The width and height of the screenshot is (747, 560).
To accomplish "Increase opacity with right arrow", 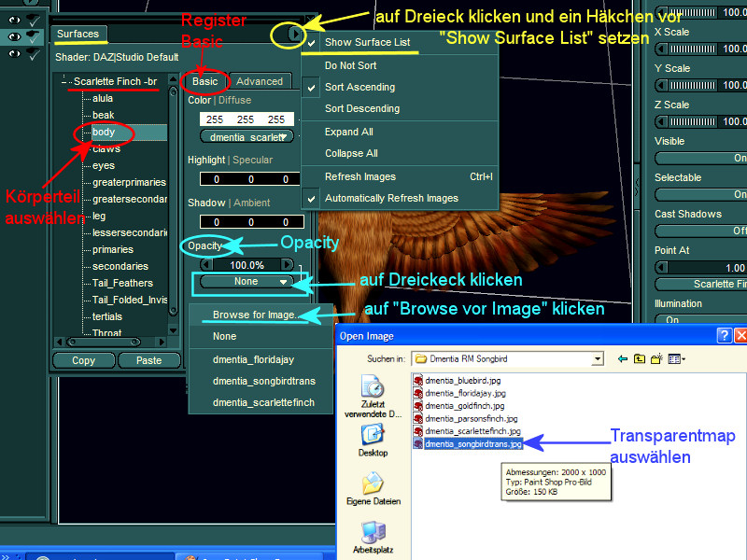I will point(287,265).
